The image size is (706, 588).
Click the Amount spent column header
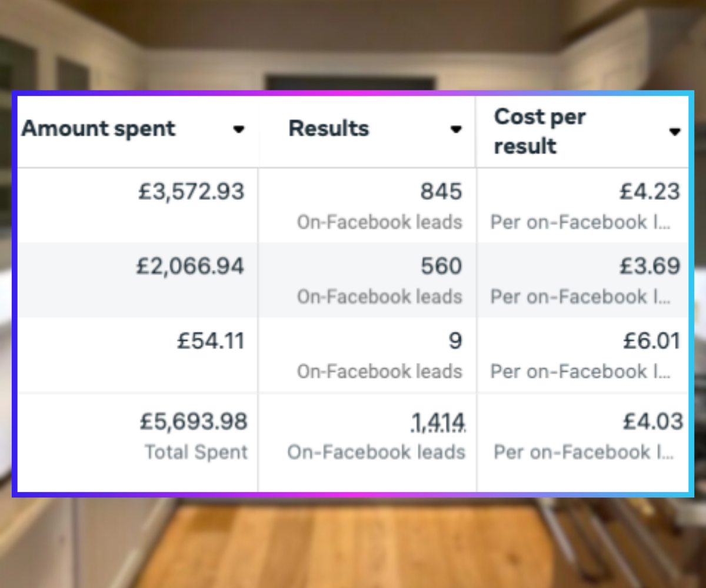coord(98,129)
